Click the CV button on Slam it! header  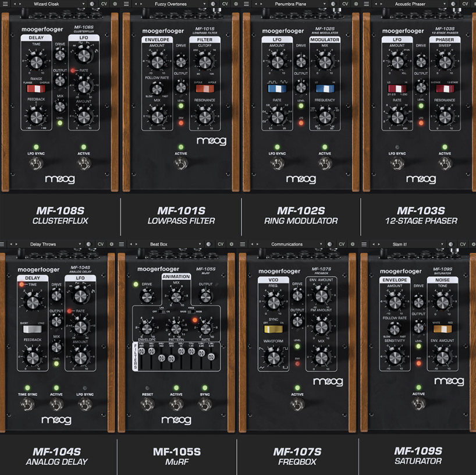[463, 244]
